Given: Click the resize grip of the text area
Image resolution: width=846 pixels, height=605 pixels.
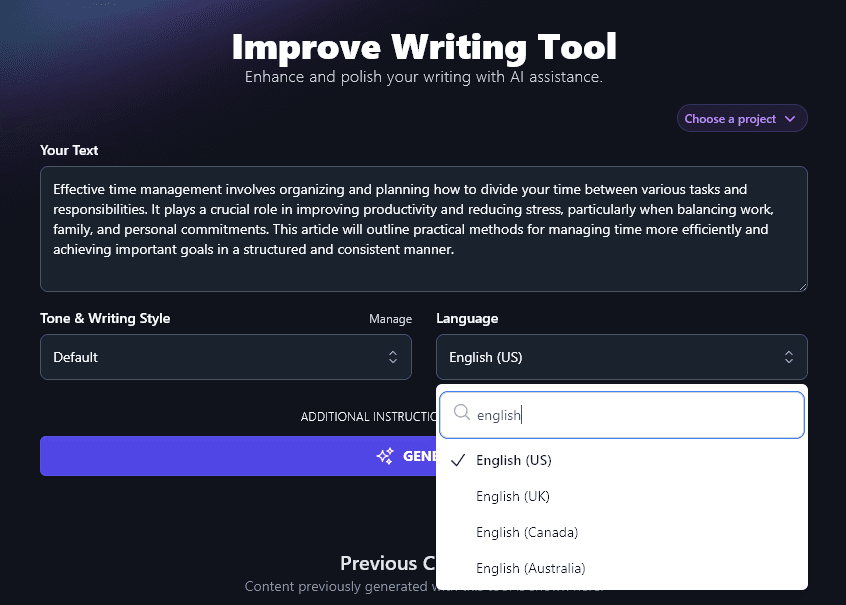Looking at the screenshot, I should 801,286.
